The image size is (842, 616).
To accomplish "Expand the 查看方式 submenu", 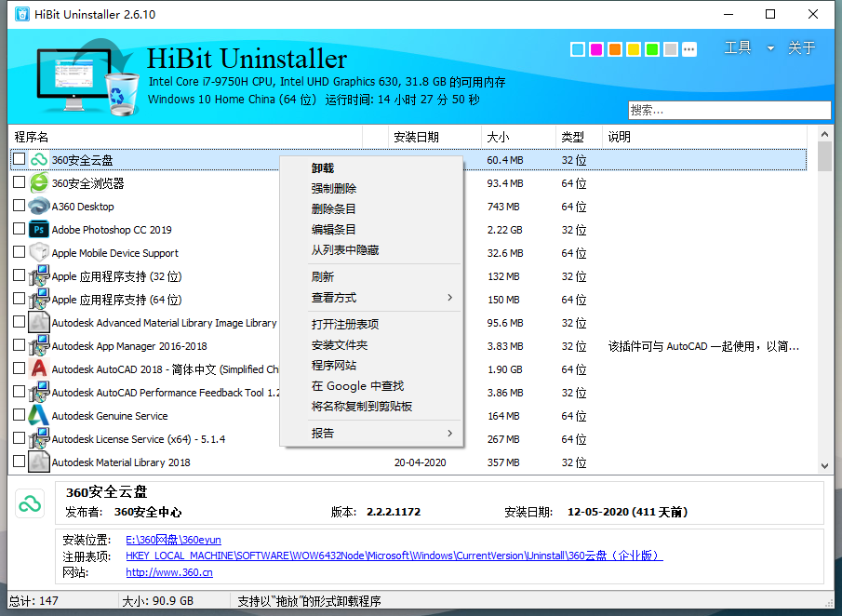I will point(450,298).
